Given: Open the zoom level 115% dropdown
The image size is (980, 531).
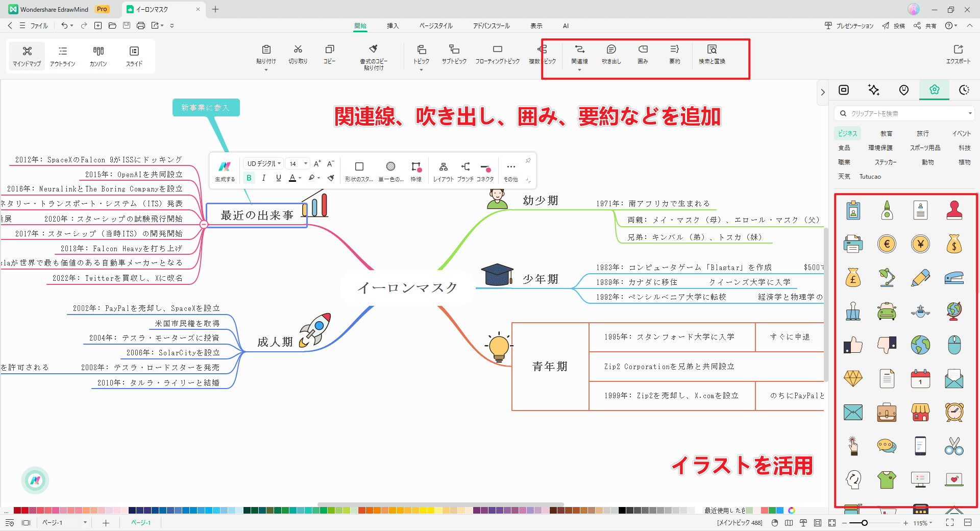Looking at the screenshot, I should click(923, 523).
